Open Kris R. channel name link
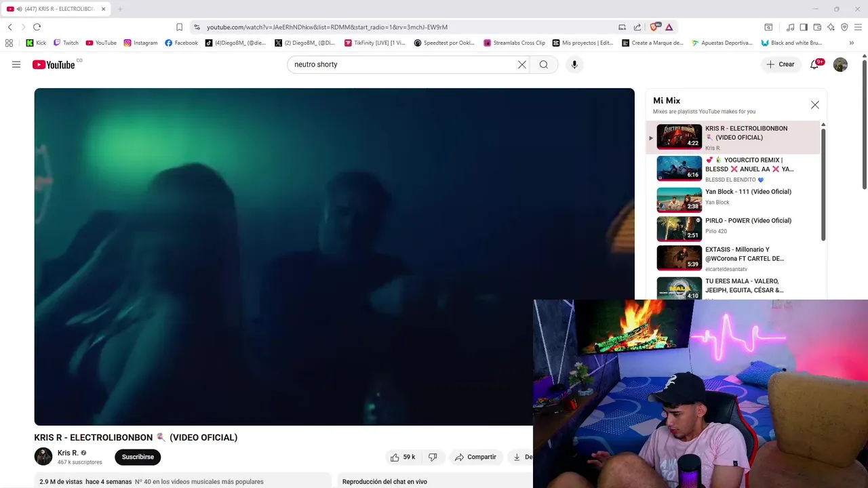This screenshot has width=868, height=488. [68, 453]
